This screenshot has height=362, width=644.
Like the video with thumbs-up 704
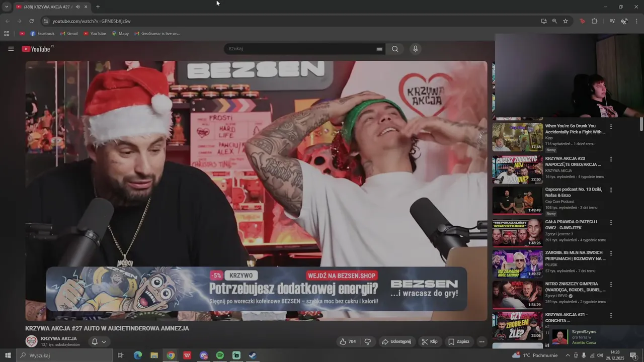(348, 341)
